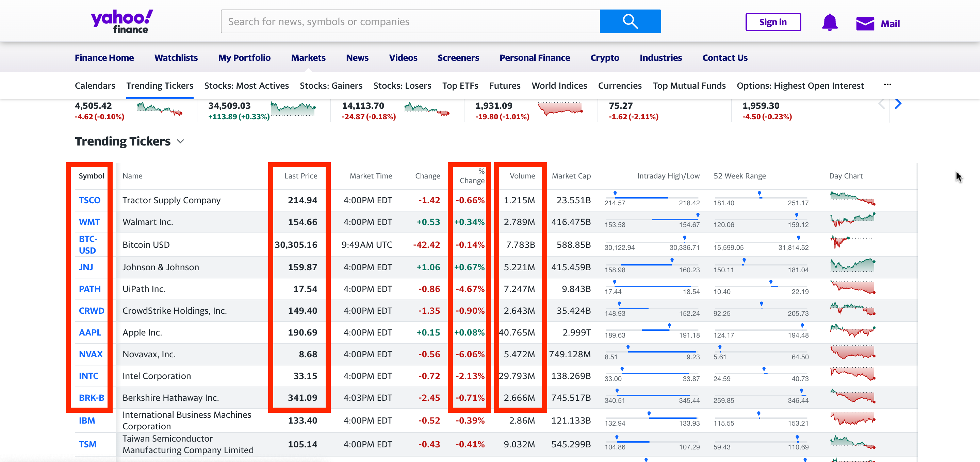Open Personal Finance menu
This screenshot has height=462, width=980.
pos(535,58)
